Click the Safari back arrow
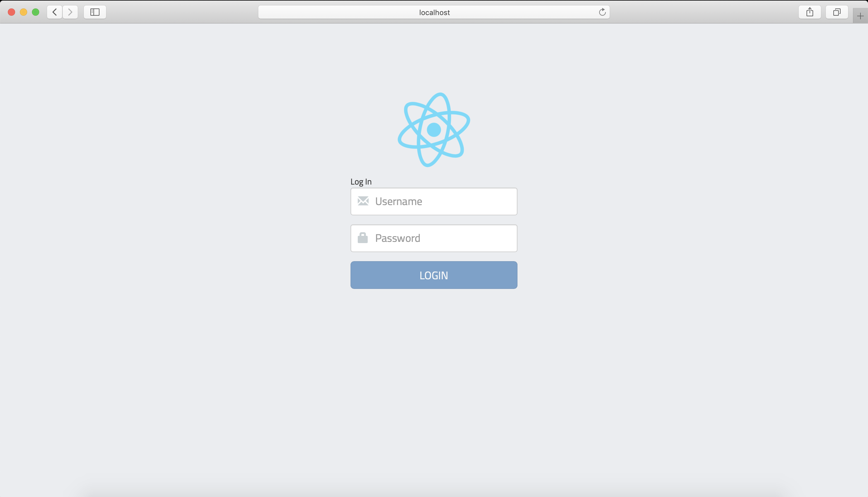The image size is (868, 497). click(x=55, y=12)
